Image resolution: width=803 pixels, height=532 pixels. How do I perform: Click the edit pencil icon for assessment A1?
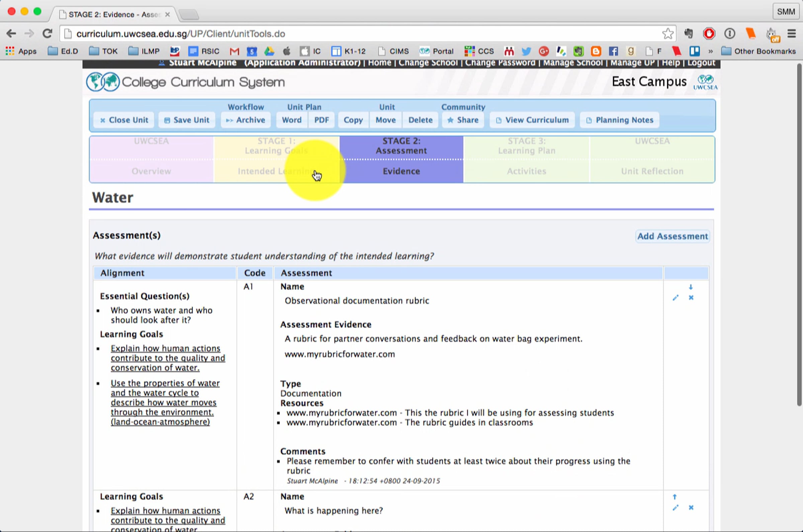click(676, 298)
